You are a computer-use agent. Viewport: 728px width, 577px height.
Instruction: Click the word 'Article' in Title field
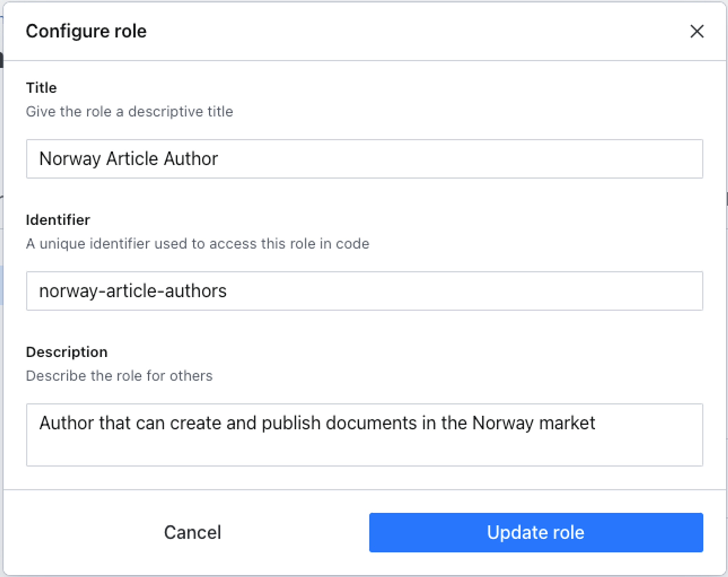click(132, 159)
